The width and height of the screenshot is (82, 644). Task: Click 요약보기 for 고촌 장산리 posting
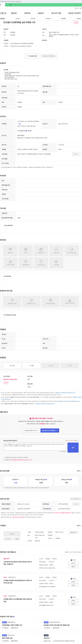(73, 563)
